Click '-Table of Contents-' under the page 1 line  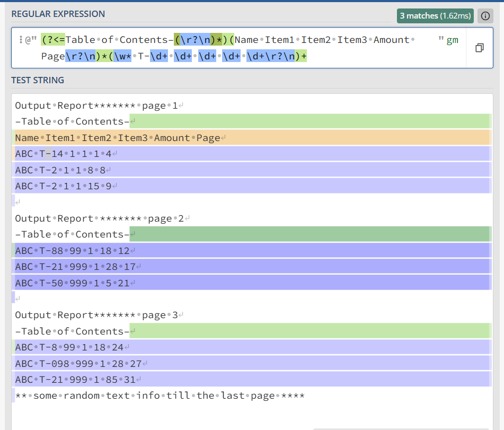pos(72,121)
